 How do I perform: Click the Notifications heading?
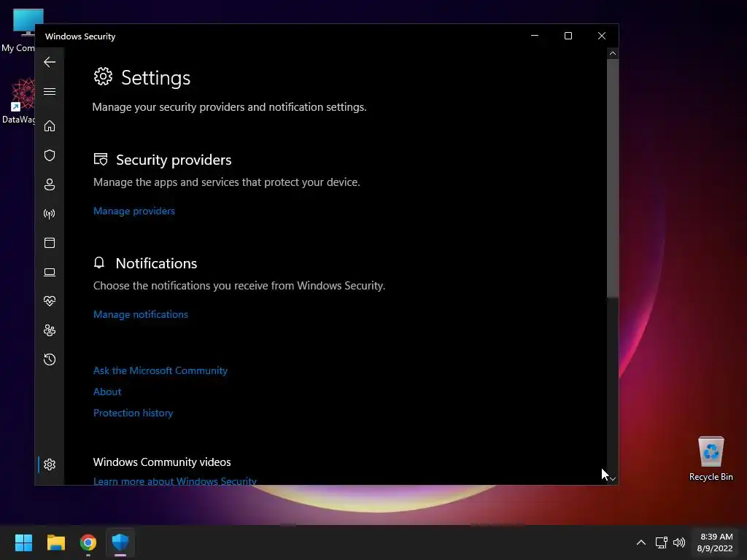[x=156, y=263]
